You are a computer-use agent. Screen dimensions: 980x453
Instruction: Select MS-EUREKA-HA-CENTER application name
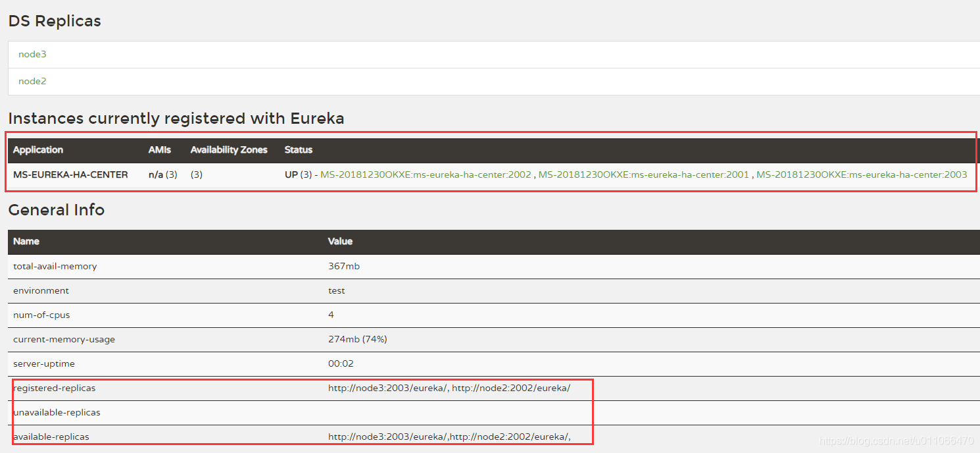70,174
